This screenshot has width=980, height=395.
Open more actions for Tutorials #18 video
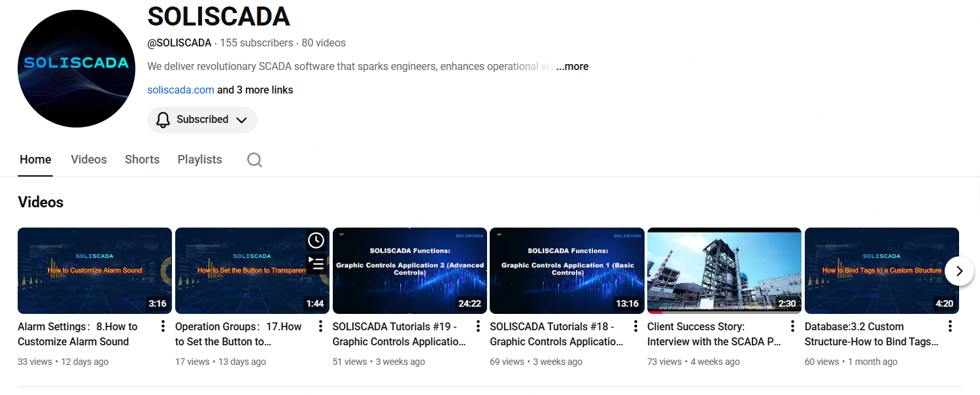pyautogui.click(x=635, y=326)
